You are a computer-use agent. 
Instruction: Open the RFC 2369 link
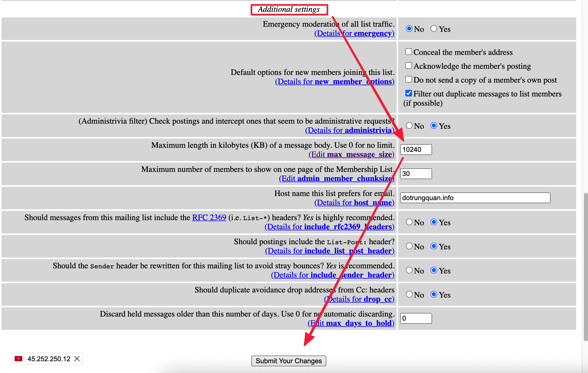click(209, 218)
